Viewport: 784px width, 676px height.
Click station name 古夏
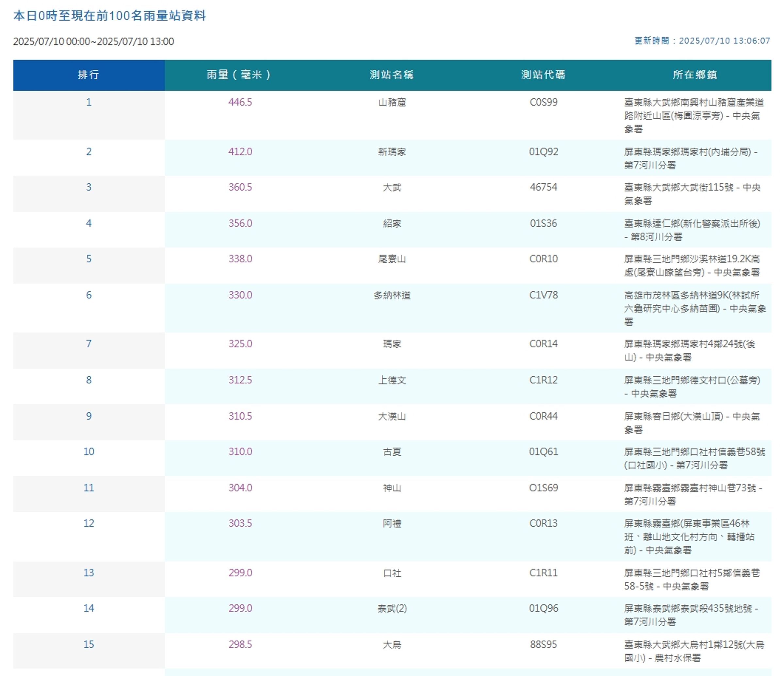click(392, 452)
